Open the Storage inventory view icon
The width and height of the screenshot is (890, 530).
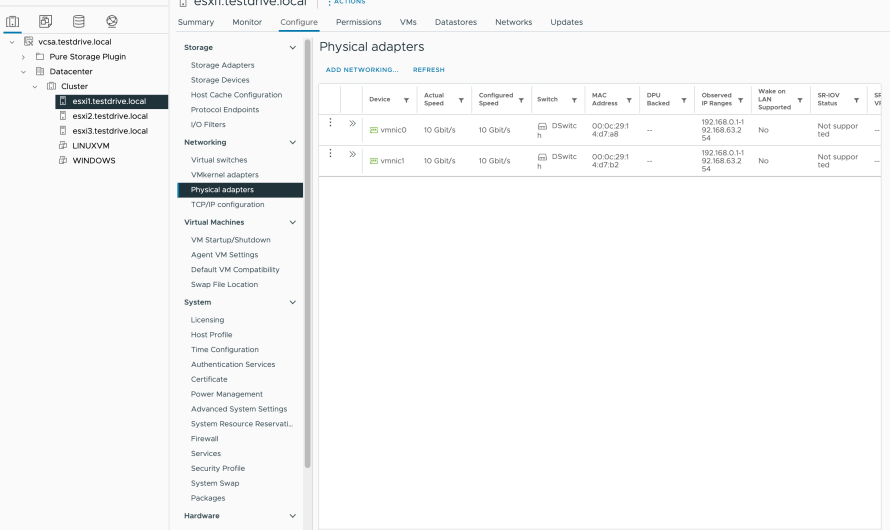[79, 21]
